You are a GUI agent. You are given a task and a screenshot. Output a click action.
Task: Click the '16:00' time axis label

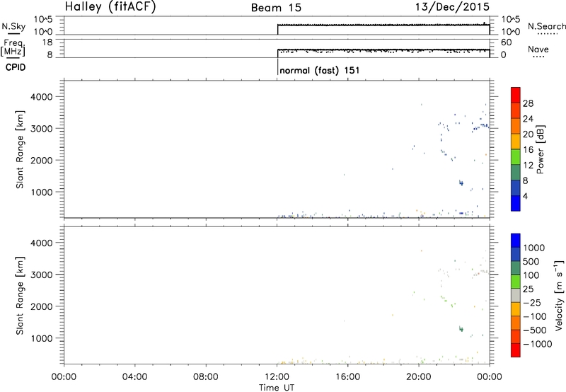[x=348, y=377]
